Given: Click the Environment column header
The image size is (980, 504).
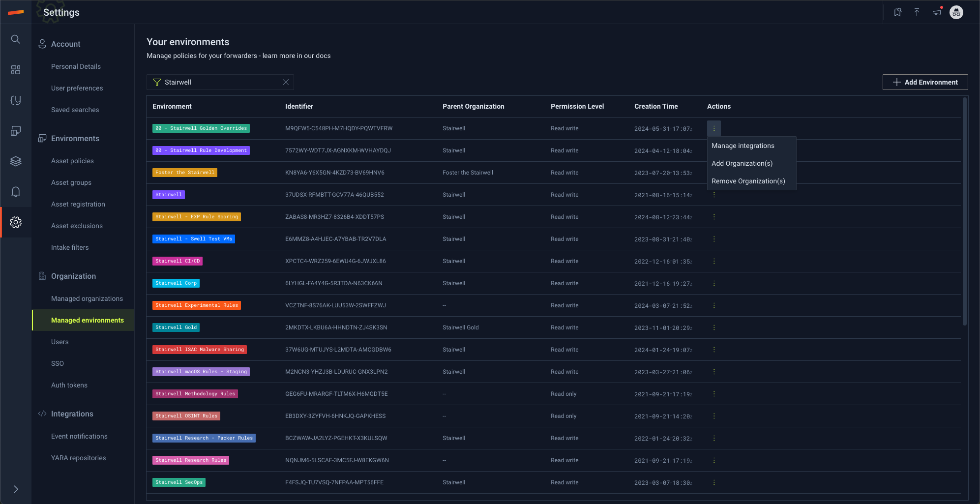Looking at the screenshot, I should click(x=172, y=106).
